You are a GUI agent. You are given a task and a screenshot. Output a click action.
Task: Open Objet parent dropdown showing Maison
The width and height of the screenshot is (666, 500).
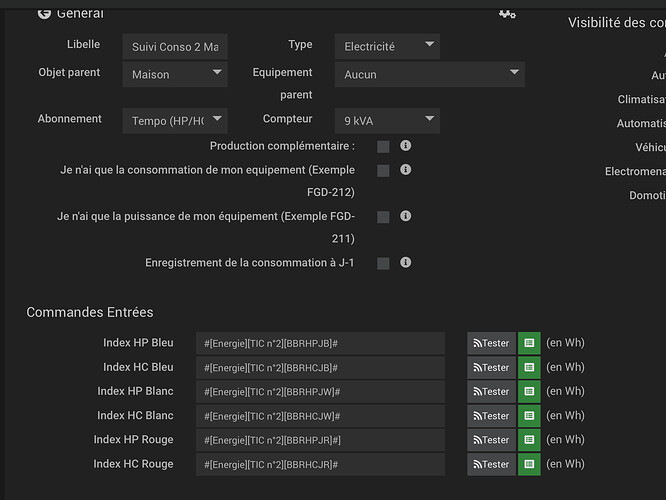(175, 74)
